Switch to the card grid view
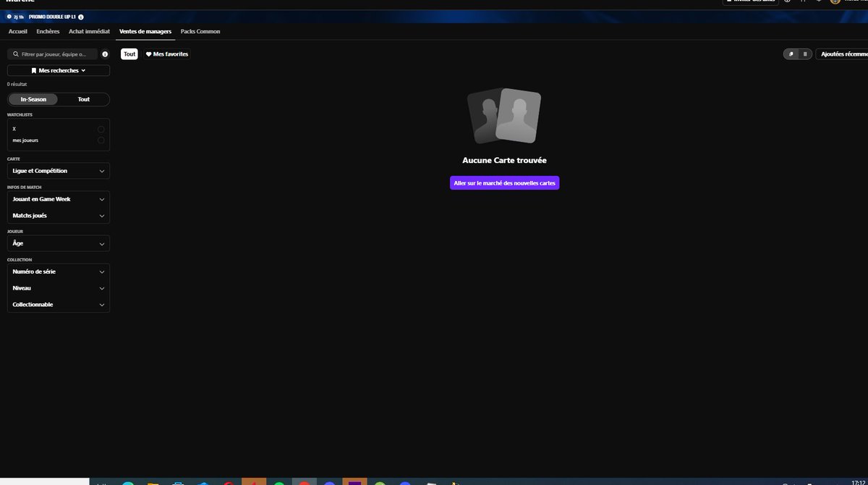 [x=791, y=54]
